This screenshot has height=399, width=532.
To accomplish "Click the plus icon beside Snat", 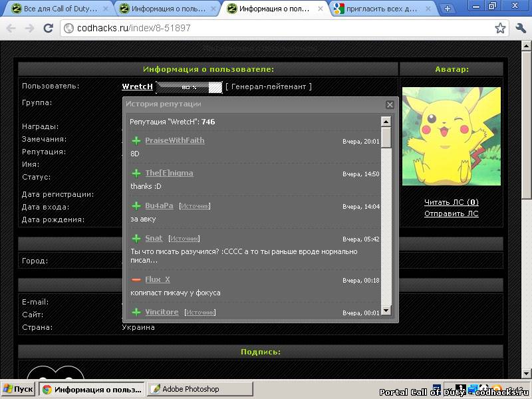I will (136, 239).
